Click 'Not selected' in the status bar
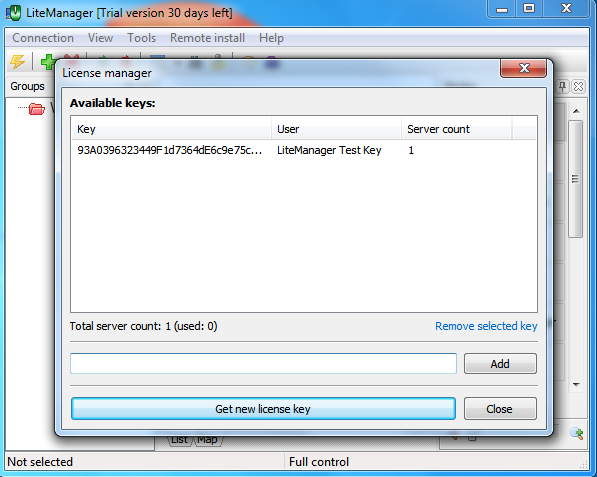597x477 pixels. 40,462
